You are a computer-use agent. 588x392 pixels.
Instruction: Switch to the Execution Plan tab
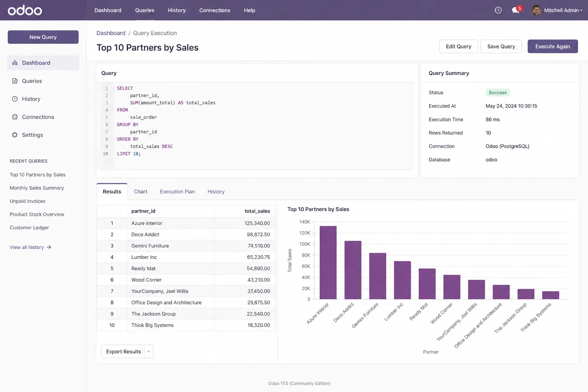pyautogui.click(x=177, y=191)
